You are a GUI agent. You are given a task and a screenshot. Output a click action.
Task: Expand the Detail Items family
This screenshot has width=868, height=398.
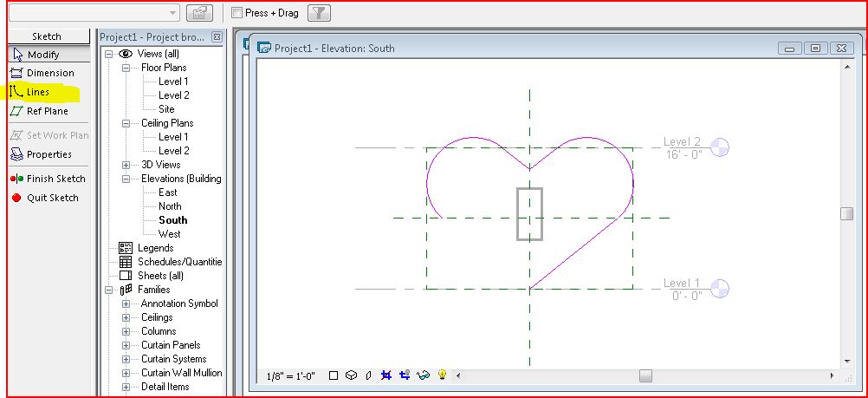coord(126,387)
